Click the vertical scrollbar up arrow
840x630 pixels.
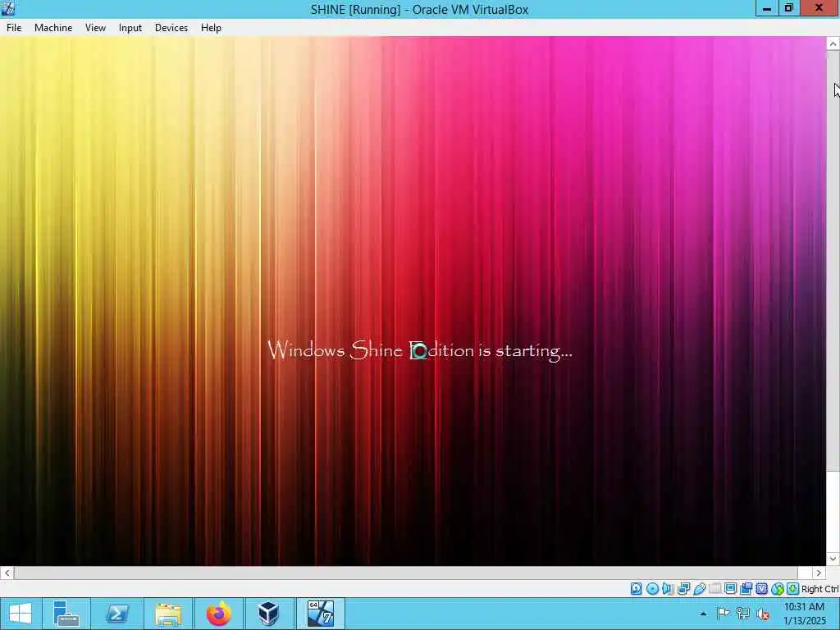pyautogui.click(x=833, y=43)
